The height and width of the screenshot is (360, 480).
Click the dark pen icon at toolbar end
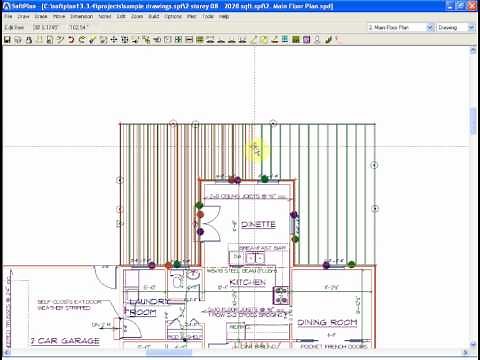tap(328, 40)
